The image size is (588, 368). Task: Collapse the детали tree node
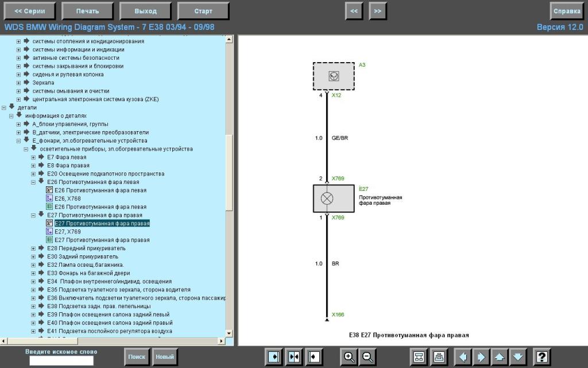(4, 108)
